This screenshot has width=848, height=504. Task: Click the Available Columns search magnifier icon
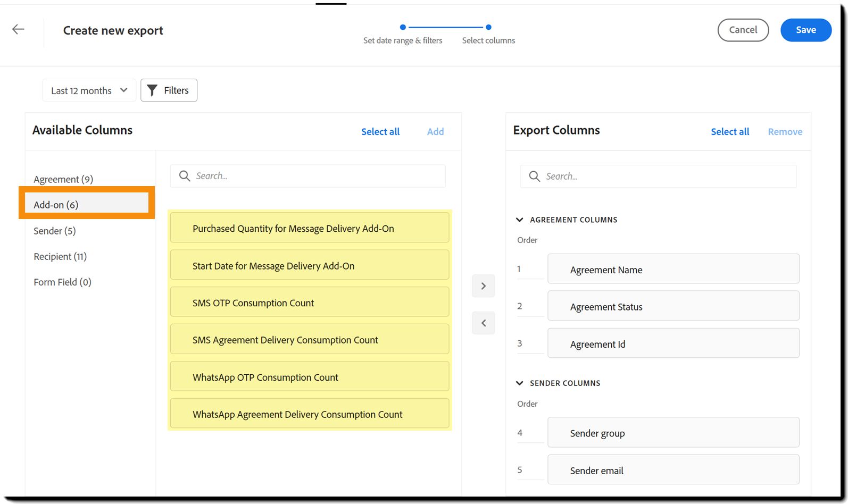pyautogui.click(x=185, y=176)
